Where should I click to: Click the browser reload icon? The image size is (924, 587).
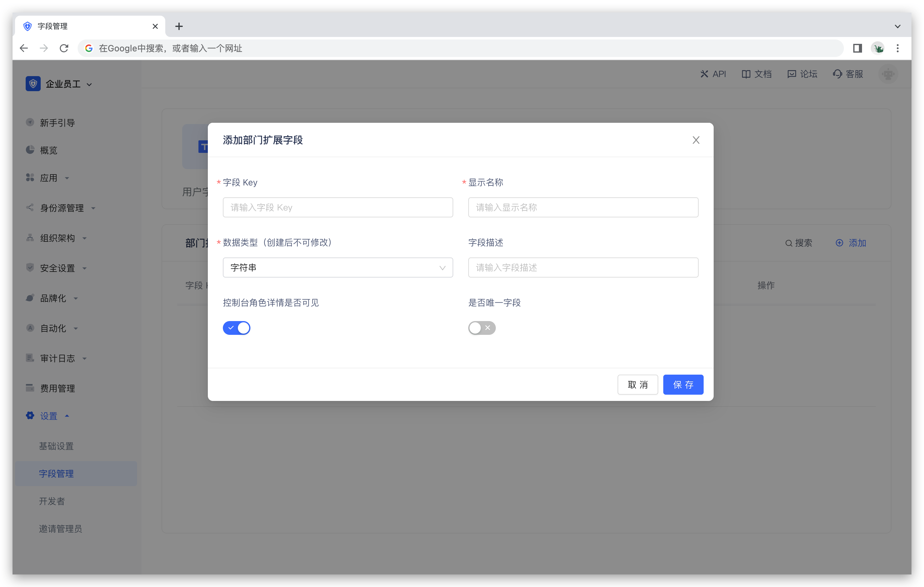(x=64, y=48)
